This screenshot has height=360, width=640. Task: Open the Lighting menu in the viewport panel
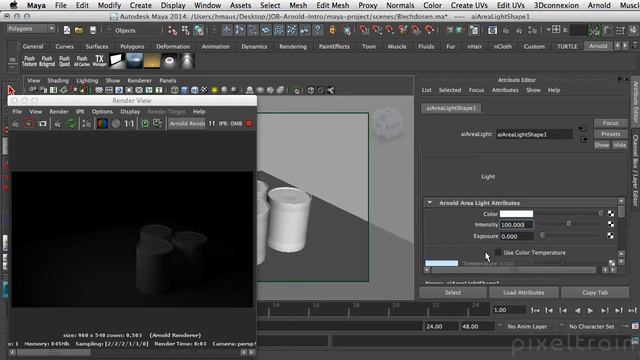click(87, 80)
